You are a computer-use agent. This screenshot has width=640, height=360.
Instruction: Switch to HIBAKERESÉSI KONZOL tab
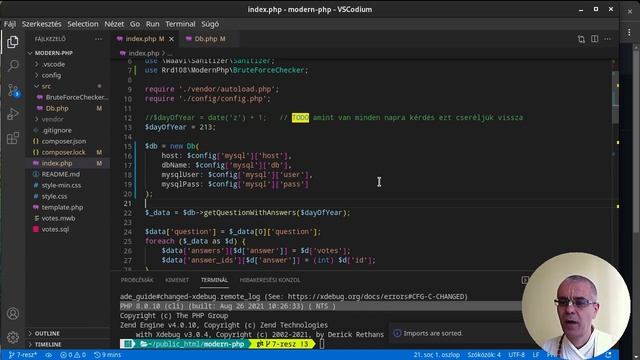(x=270, y=280)
